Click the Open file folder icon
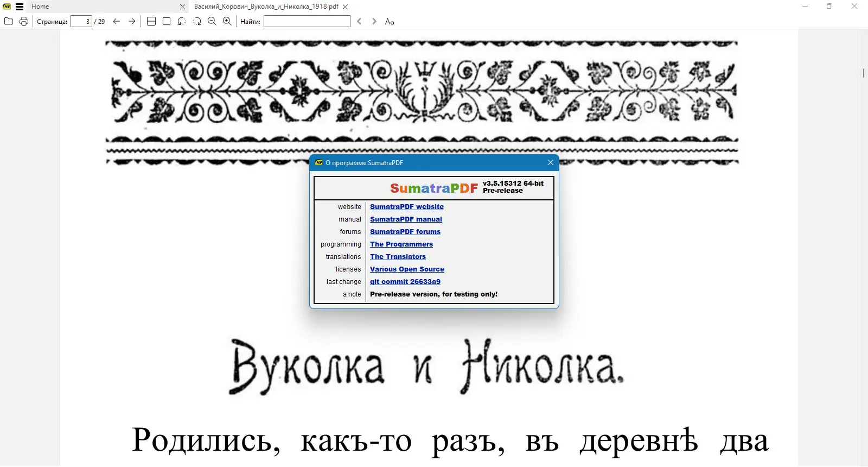The width and height of the screenshot is (868, 467). pos(9,21)
